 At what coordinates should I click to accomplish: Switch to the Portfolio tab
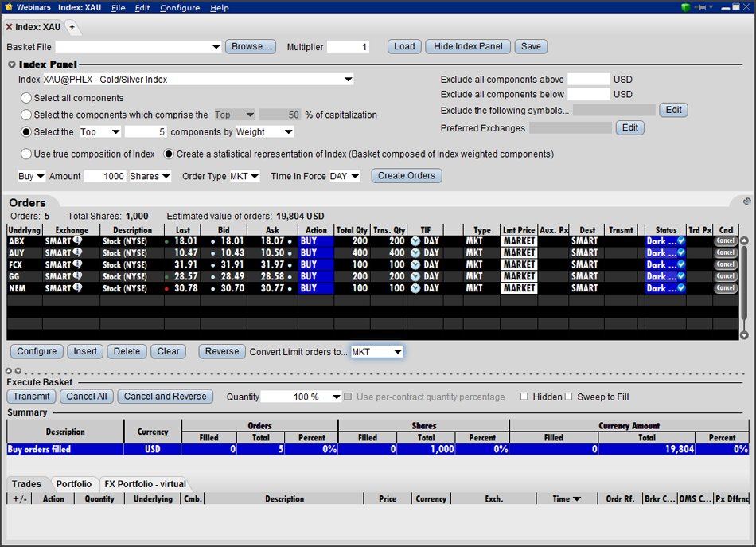pos(74,484)
